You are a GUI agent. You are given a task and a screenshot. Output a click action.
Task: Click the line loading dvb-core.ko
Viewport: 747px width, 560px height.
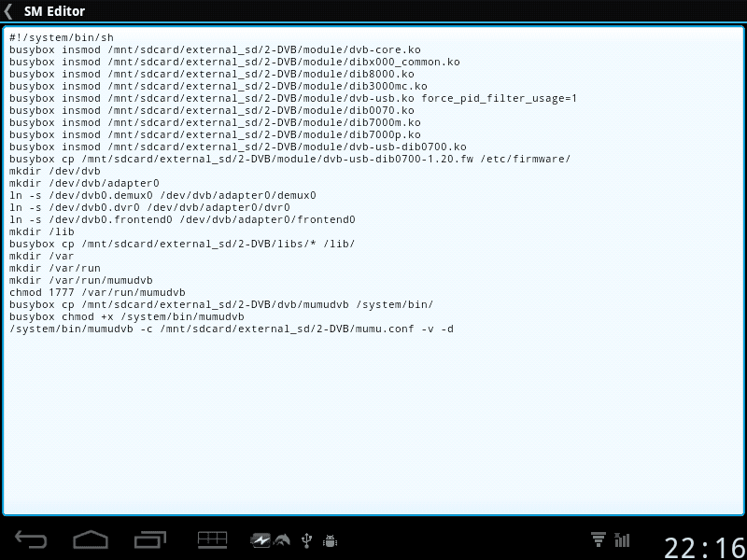pos(215,49)
